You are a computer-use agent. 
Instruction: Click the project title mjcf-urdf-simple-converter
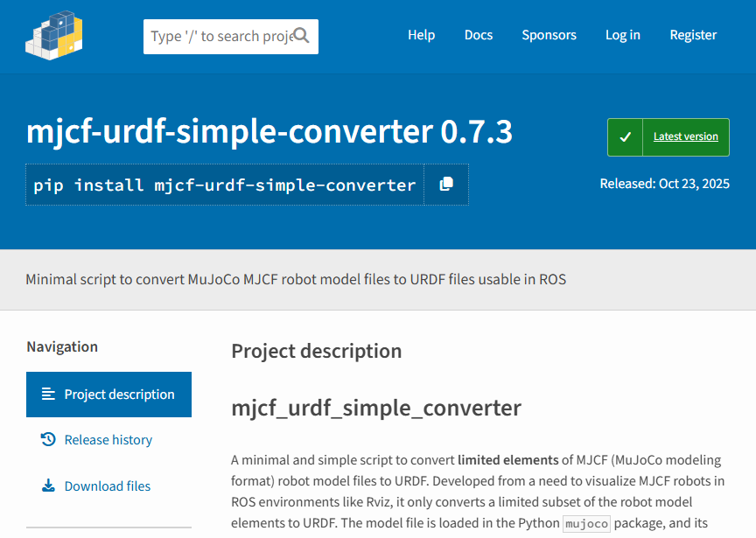coord(269,131)
